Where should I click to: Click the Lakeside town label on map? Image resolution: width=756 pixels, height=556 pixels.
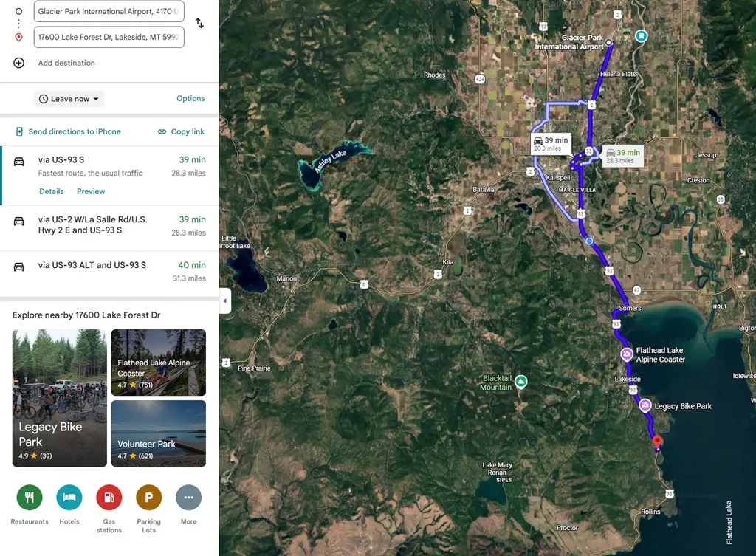click(628, 379)
